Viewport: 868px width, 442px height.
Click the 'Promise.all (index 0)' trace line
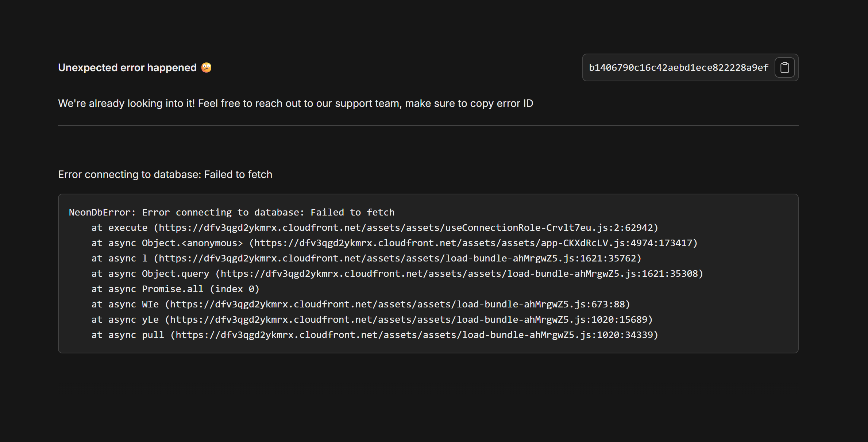(200, 289)
